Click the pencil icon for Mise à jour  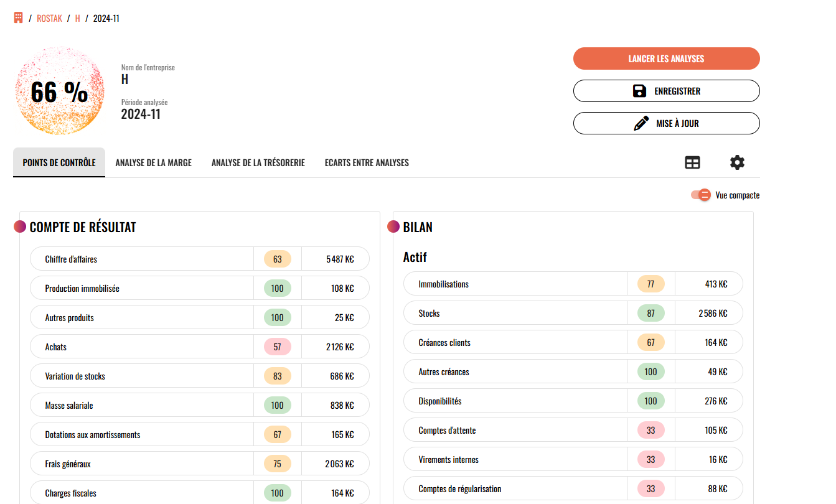[641, 123]
